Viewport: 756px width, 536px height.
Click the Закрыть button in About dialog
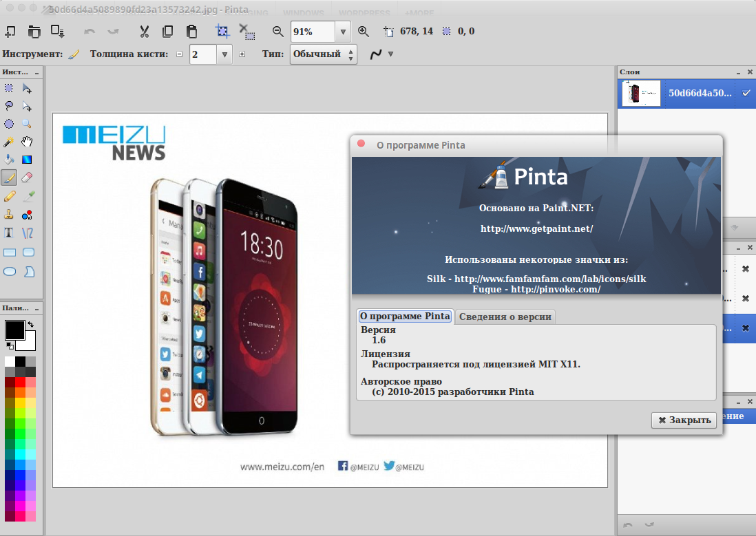pos(684,420)
